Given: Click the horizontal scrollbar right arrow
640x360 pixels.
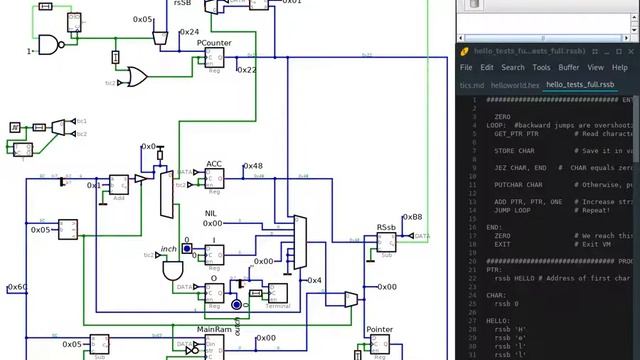Looking at the screenshot, I should pos(627,38).
